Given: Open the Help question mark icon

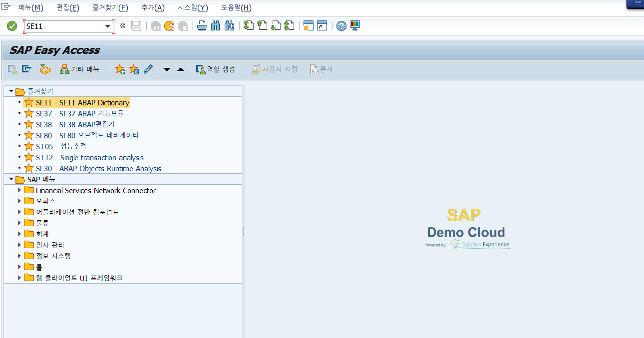Looking at the screenshot, I should (x=341, y=26).
